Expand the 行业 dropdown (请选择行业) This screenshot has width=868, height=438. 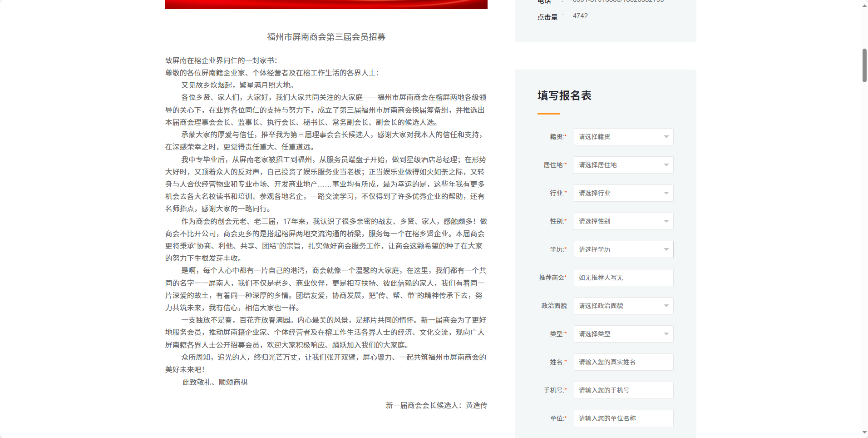(623, 193)
